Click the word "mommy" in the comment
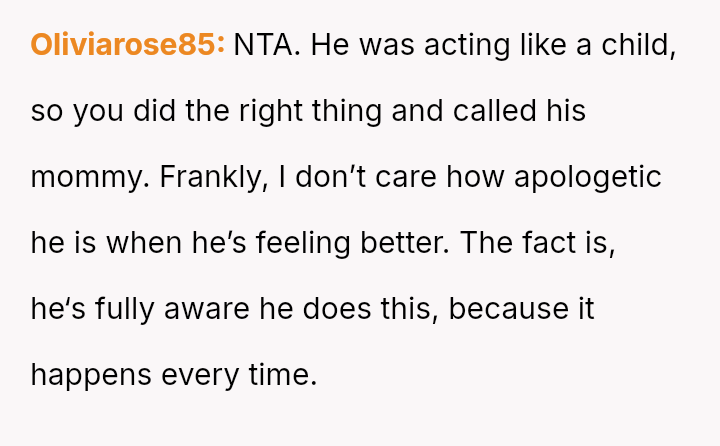 [x=87, y=178]
